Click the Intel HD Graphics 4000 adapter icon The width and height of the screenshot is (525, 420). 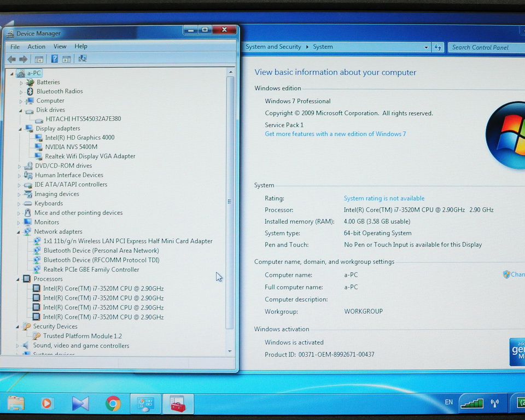39,137
